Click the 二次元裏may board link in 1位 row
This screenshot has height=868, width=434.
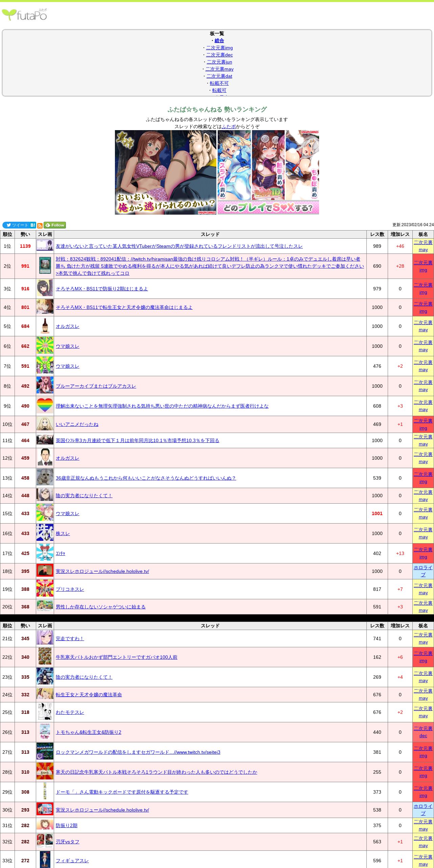click(x=423, y=246)
